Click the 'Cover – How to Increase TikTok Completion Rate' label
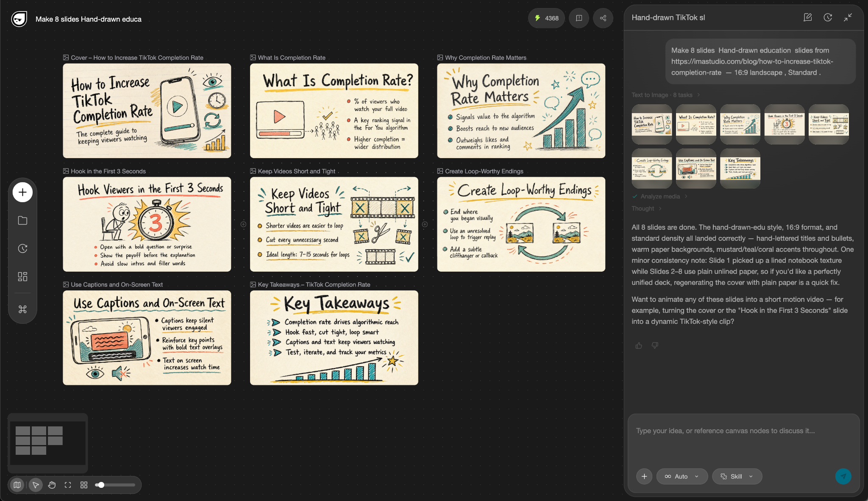This screenshot has height=501, width=868. (137, 58)
